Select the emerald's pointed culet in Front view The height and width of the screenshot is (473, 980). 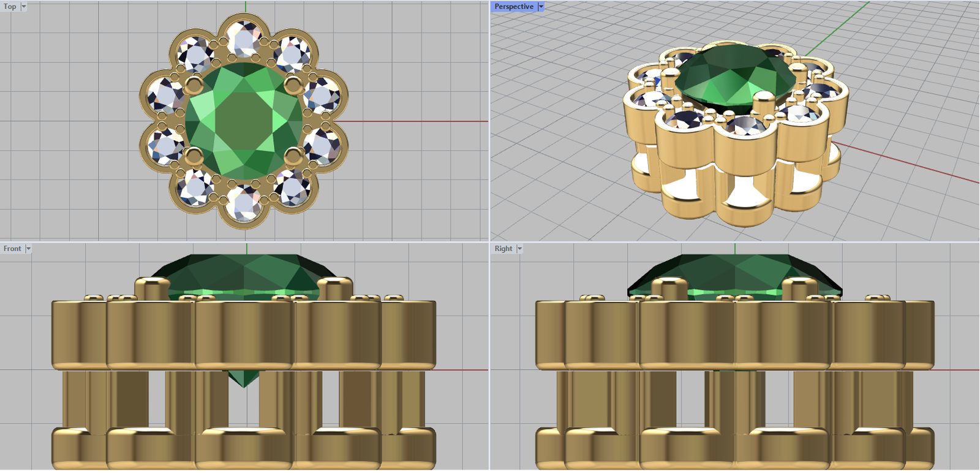point(244,379)
